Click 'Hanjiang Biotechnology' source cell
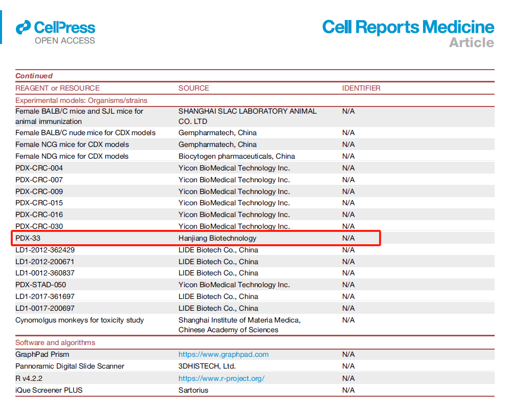 (x=217, y=238)
